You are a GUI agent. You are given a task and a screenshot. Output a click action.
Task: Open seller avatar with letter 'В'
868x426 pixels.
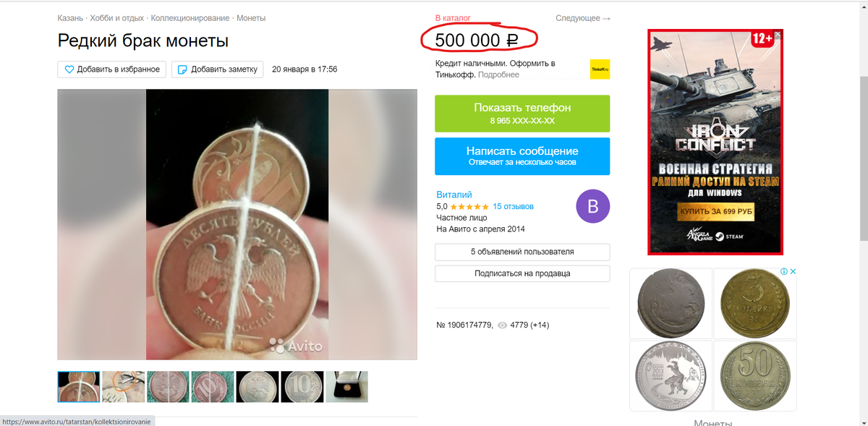pos(592,206)
